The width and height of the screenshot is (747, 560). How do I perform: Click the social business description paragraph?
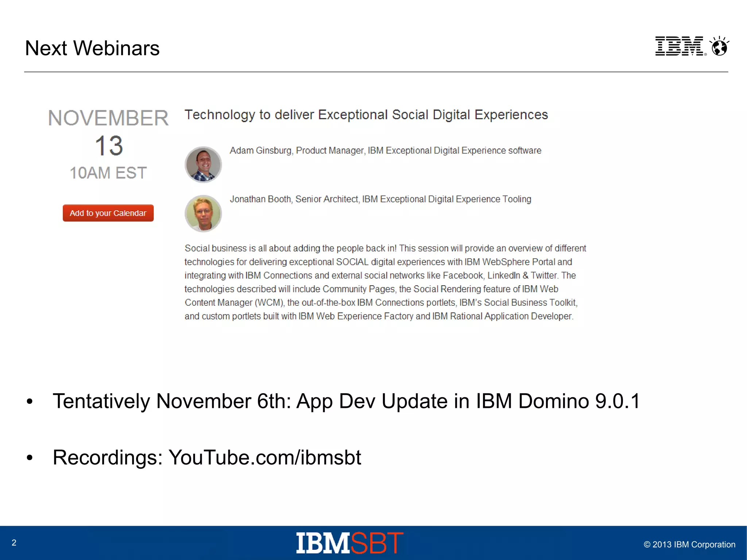[x=385, y=282]
